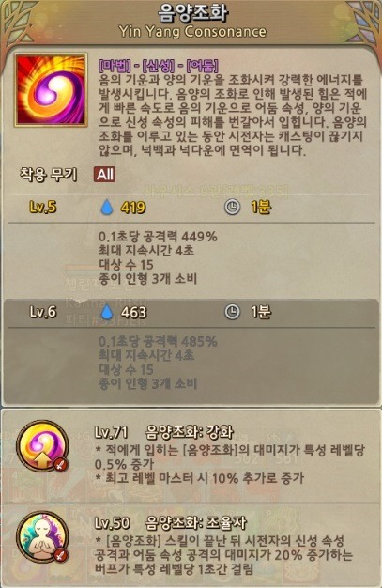Click the Lv.50 음양조화: 조율자 attribute title

point(170,523)
